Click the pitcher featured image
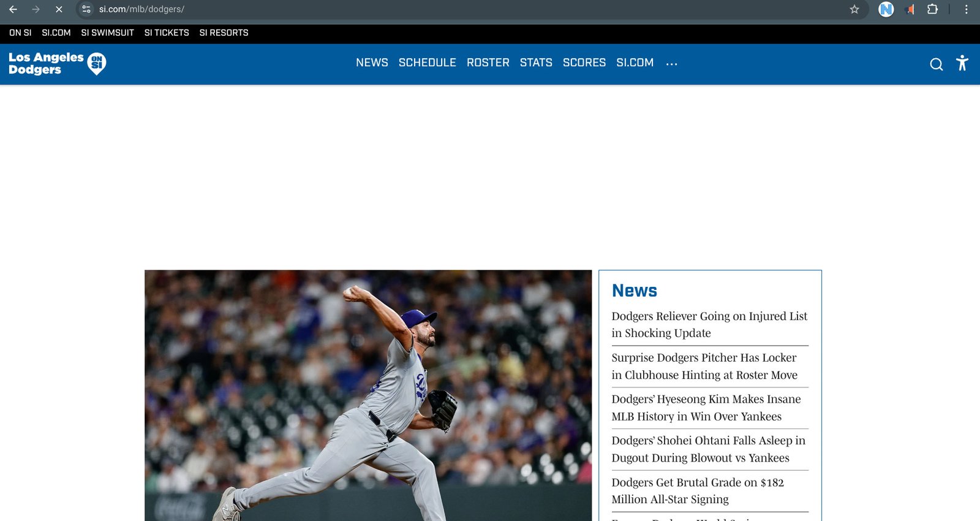This screenshot has width=980, height=521. (x=367, y=395)
